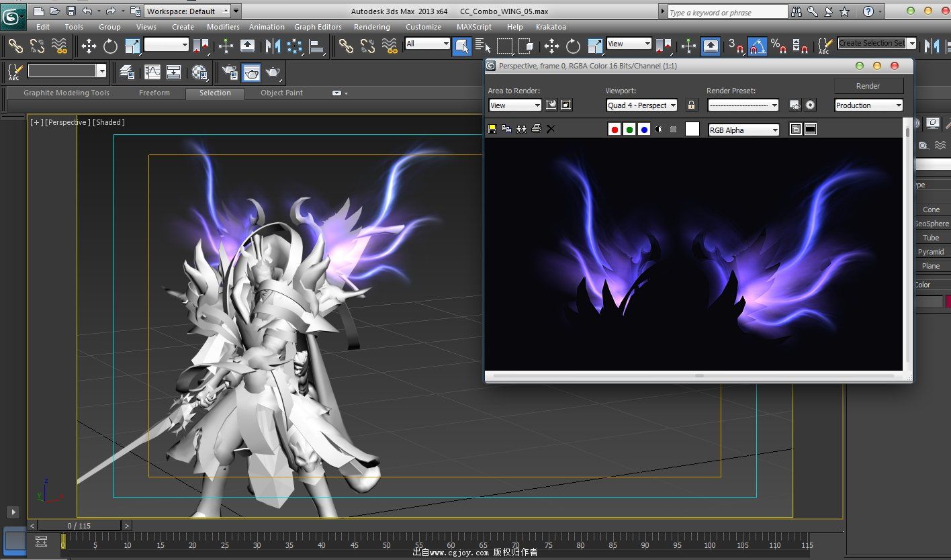Open the Production render mode dropdown

click(869, 105)
